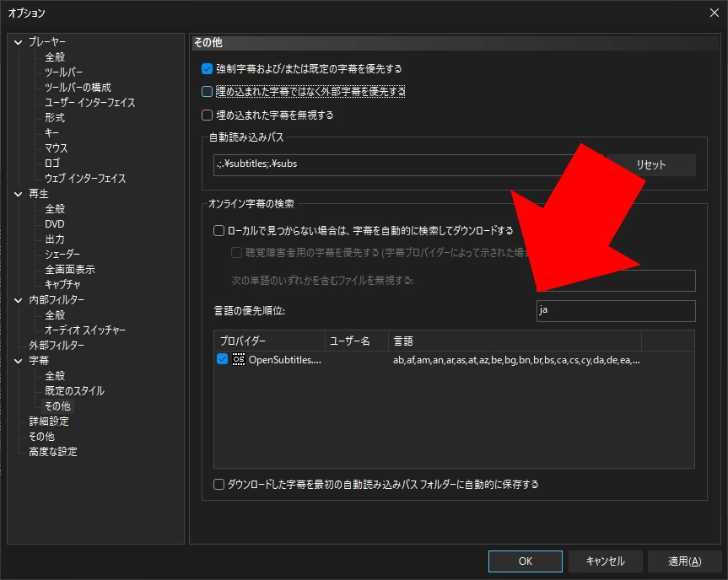Open ウェブ インターフェイス settings

pyautogui.click(x=85, y=179)
